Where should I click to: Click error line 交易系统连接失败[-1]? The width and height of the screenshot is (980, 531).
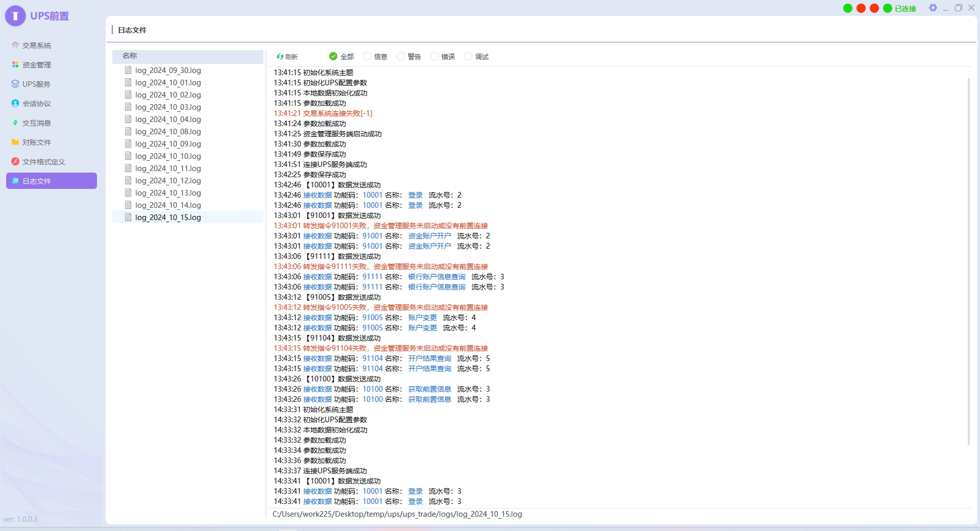pos(323,113)
